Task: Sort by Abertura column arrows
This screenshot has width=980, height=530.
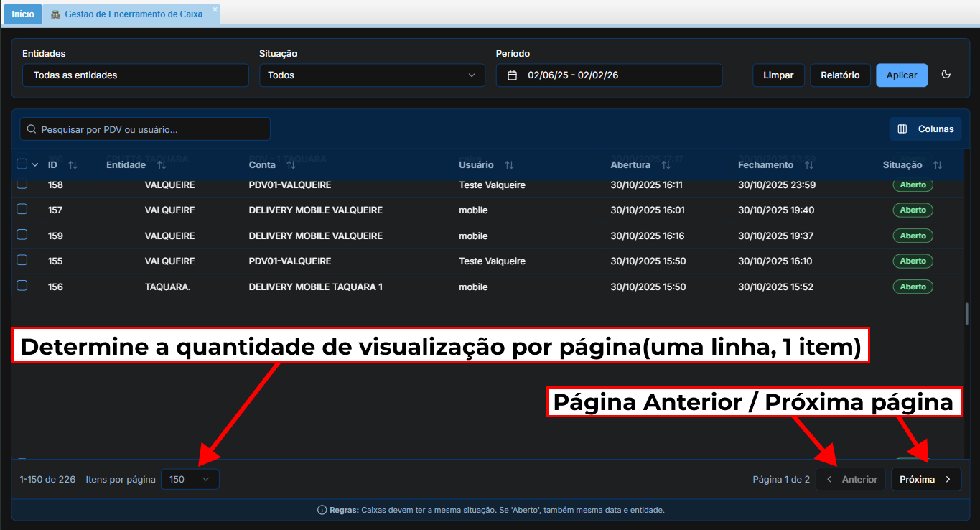Action: [x=666, y=165]
